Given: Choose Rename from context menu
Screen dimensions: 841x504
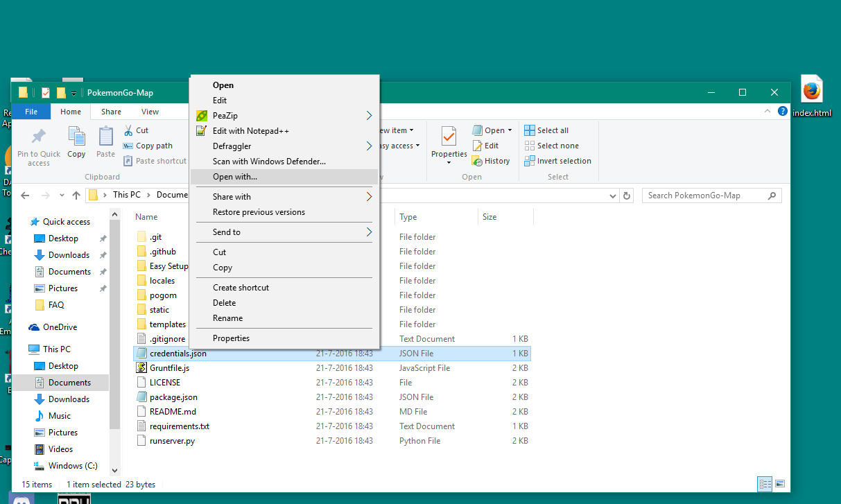Looking at the screenshot, I should point(284,318).
